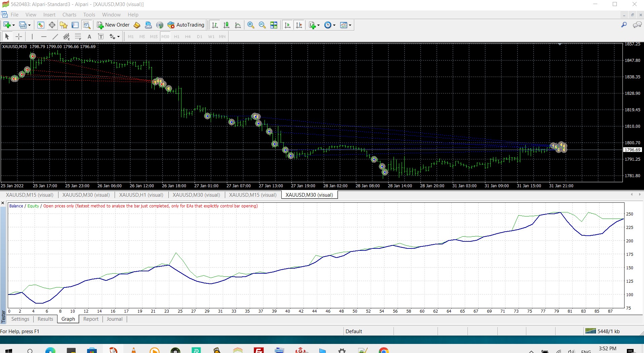This screenshot has height=353, width=644.
Task: Select the Text tool marked A
Action: tap(89, 36)
